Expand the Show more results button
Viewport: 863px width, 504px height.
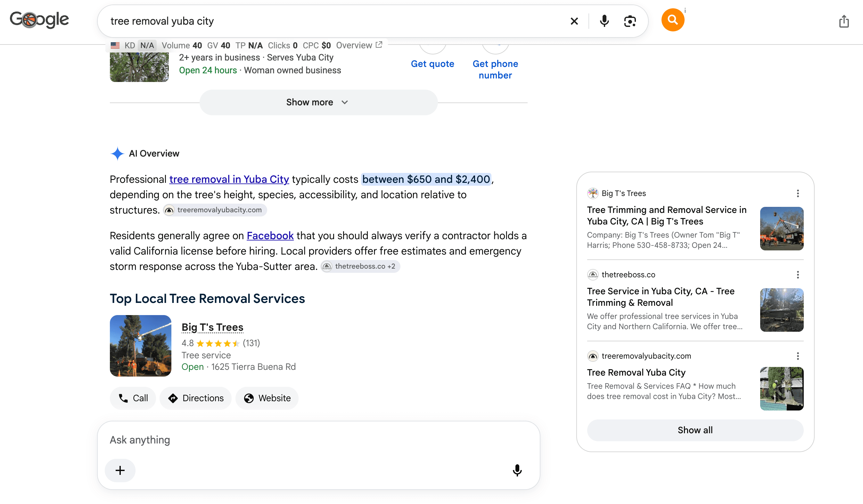[x=318, y=102]
